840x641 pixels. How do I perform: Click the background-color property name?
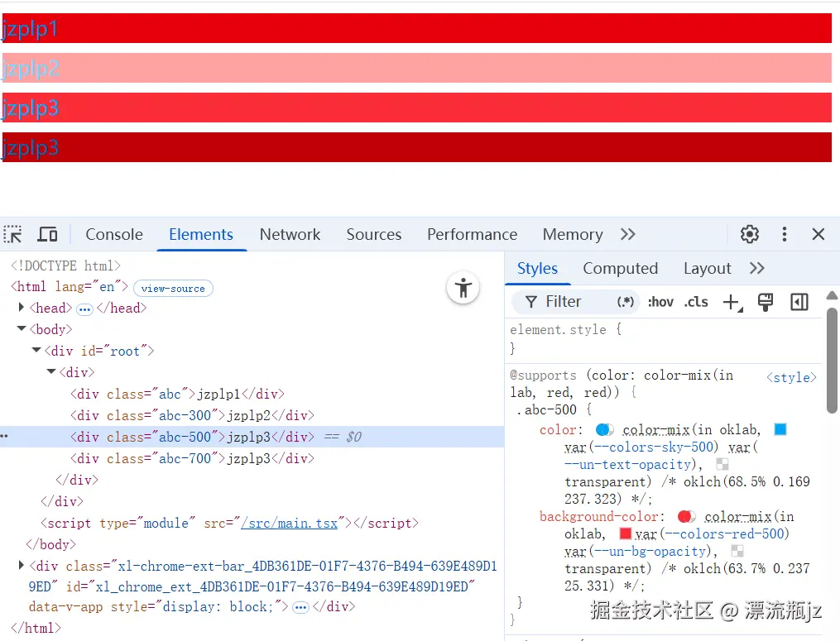click(598, 517)
